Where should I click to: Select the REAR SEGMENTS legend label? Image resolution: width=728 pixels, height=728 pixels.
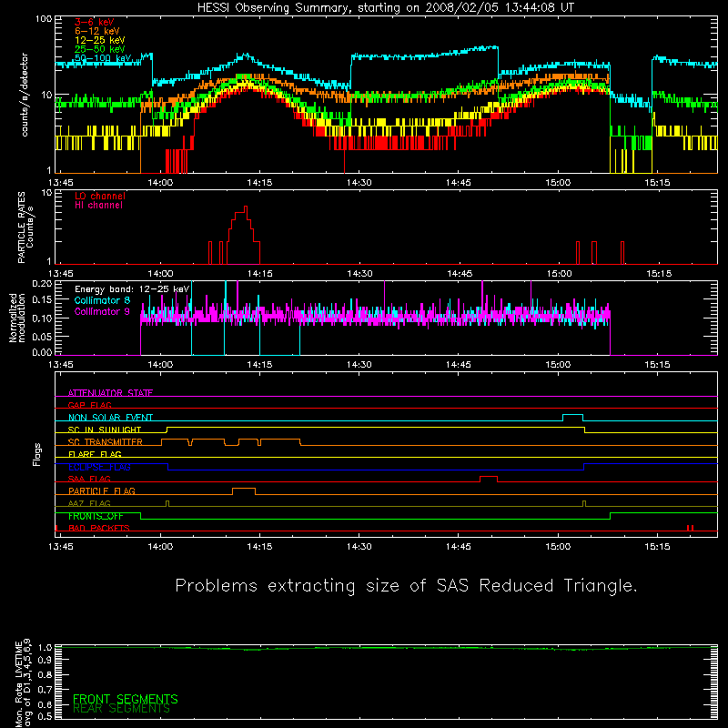(122, 709)
